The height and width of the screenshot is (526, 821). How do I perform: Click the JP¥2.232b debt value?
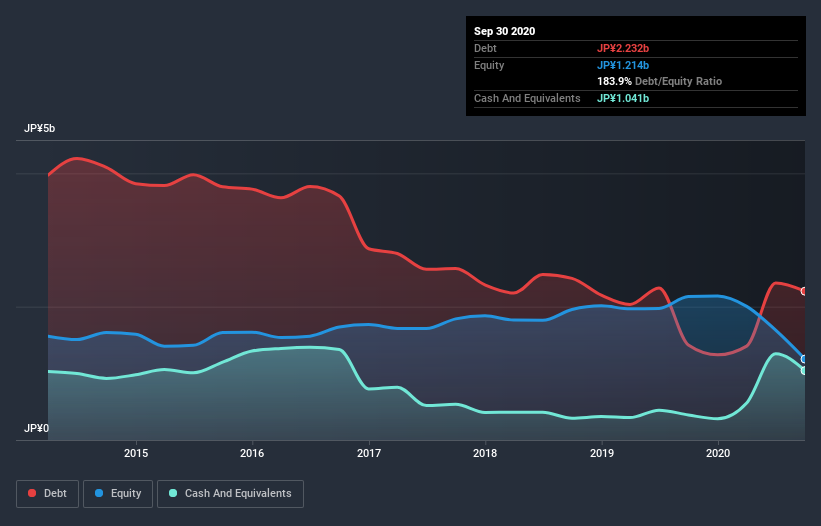(x=623, y=48)
